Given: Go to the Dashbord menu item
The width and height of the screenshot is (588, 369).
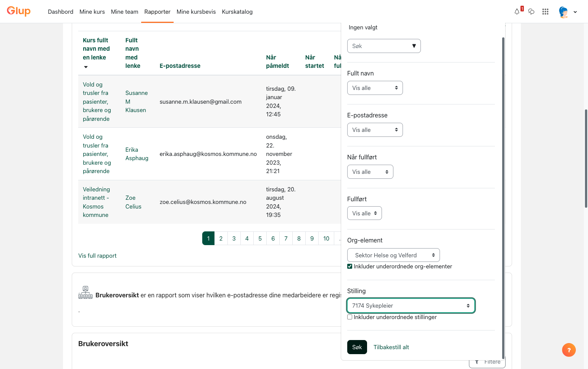Looking at the screenshot, I should point(61,12).
